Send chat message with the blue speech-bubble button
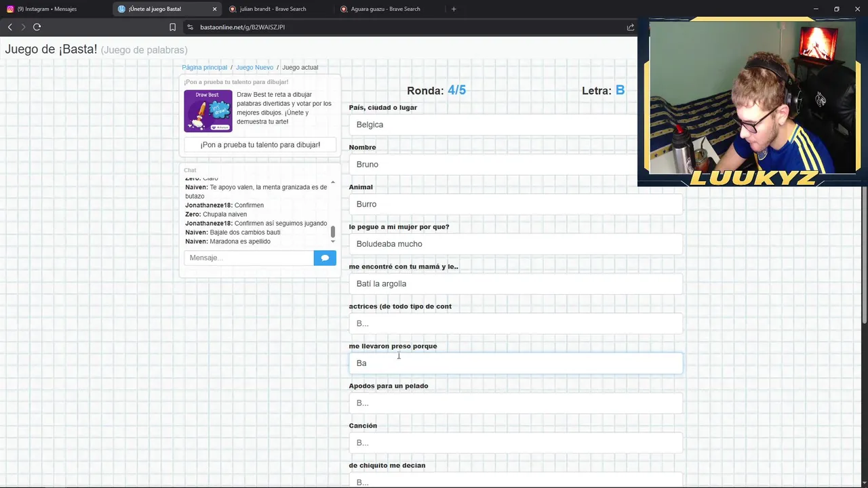Screen dimensions: 868x488 [325, 258]
